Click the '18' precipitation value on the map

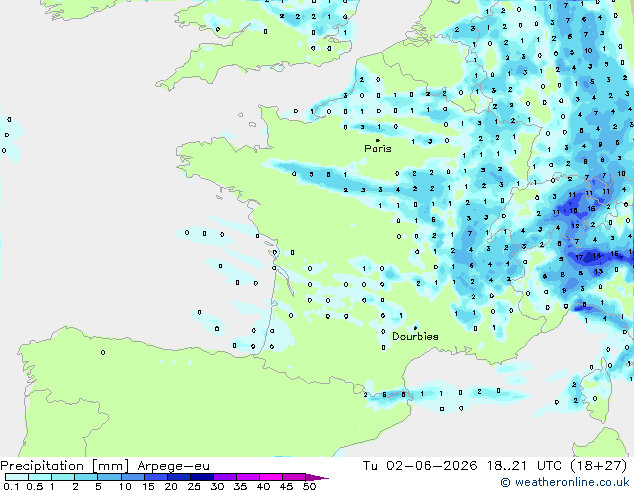[597, 256]
